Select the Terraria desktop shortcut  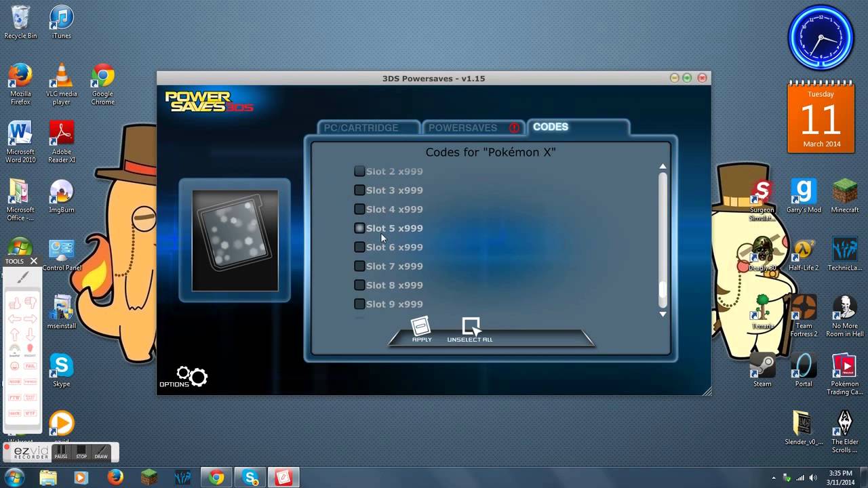762,312
